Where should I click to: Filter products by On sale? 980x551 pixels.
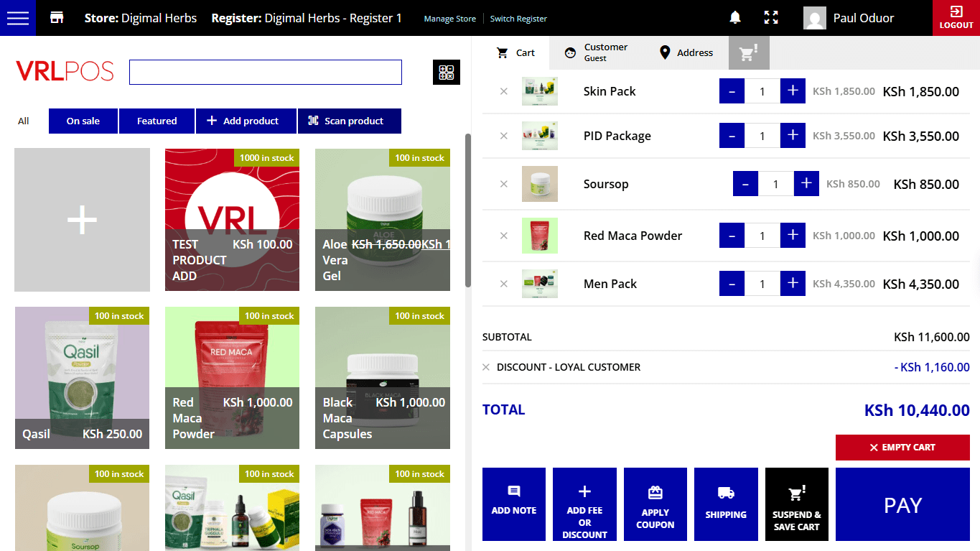(x=83, y=121)
